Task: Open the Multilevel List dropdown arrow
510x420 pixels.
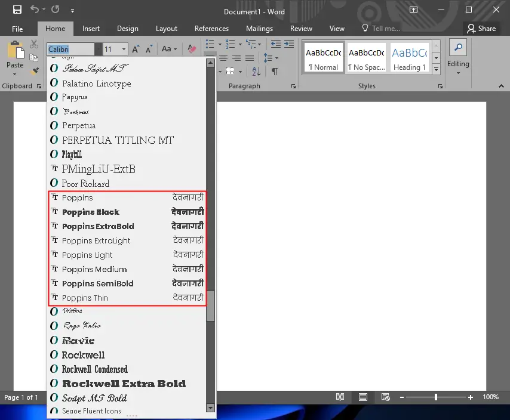Action: click(259, 44)
